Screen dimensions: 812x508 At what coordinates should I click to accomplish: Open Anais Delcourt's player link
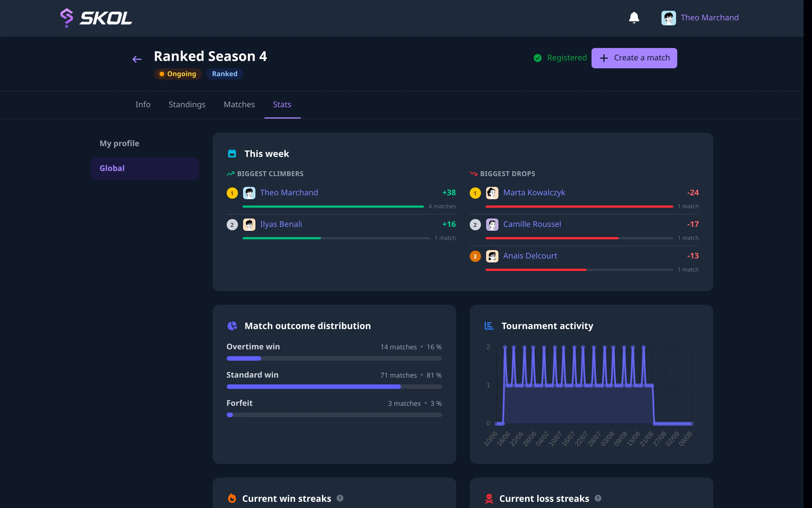(530, 256)
